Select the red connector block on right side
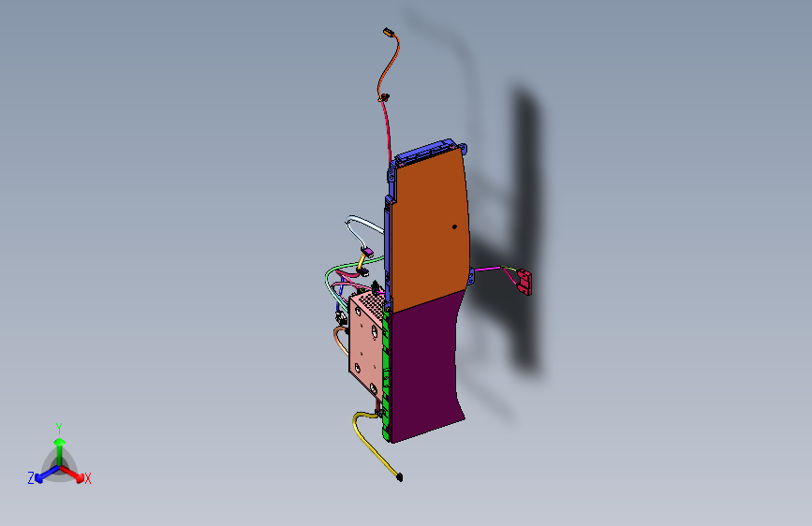Image resolution: width=812 pixels, height=526 pixels. click(524, 282)
